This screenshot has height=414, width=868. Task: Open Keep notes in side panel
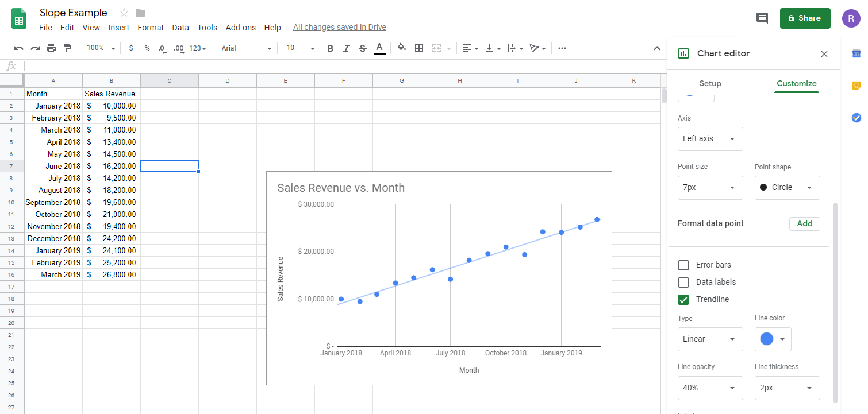(x=856, y=86)
